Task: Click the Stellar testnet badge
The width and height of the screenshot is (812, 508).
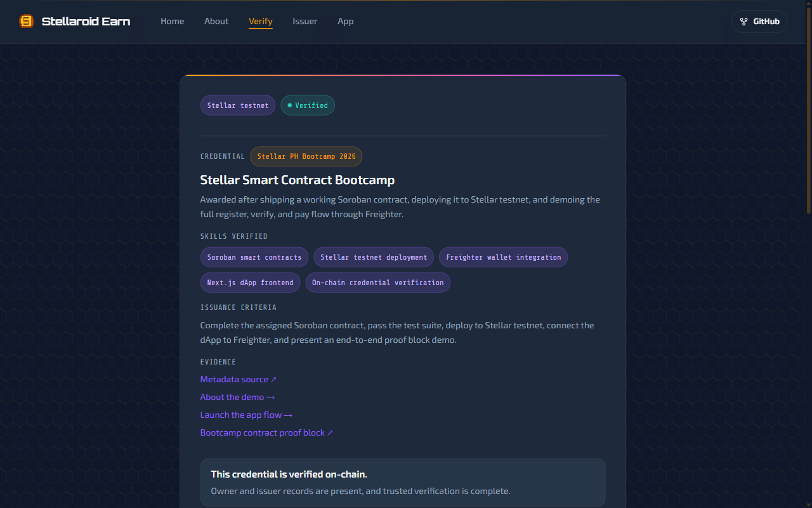Action: pyautogui.click(x=238, y=105)
